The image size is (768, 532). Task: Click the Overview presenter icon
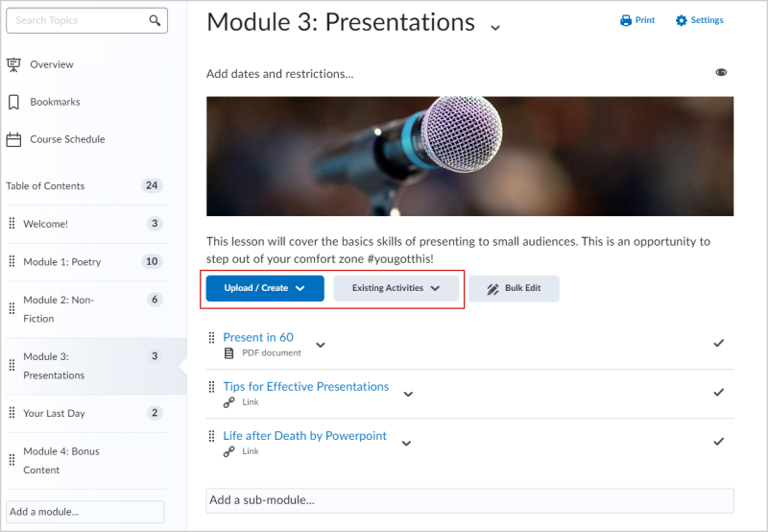(13, 64)
